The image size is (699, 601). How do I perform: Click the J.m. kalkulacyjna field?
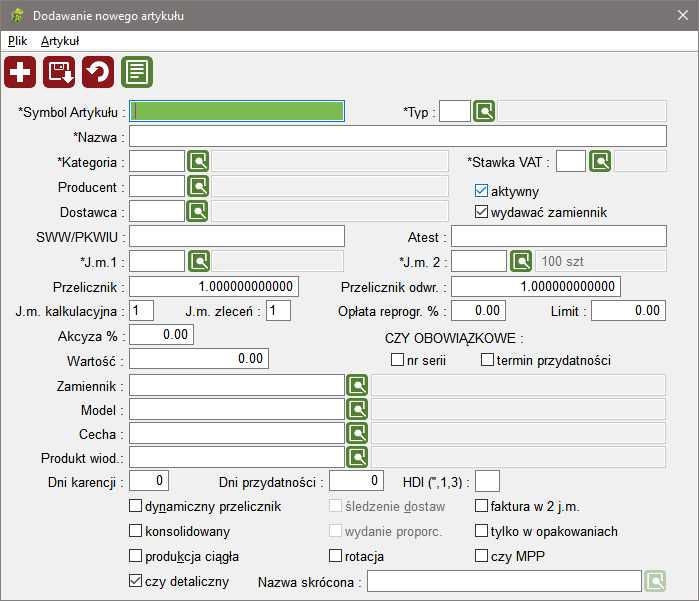point(141,310)
